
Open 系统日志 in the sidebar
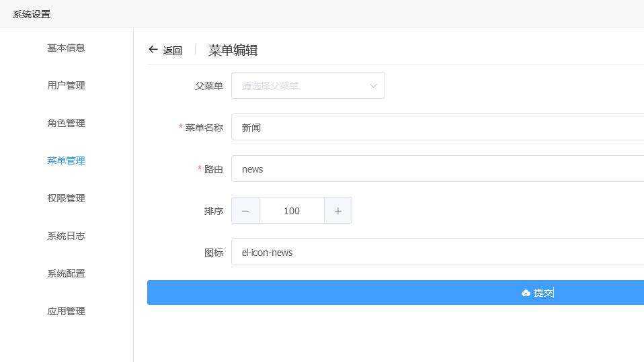click(x=66, y=236)
